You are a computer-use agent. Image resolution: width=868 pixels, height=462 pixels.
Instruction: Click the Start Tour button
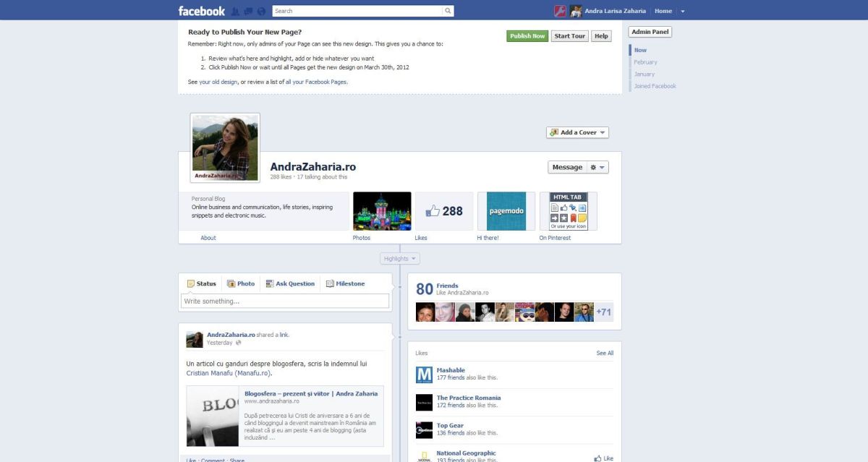coord(569,36)
